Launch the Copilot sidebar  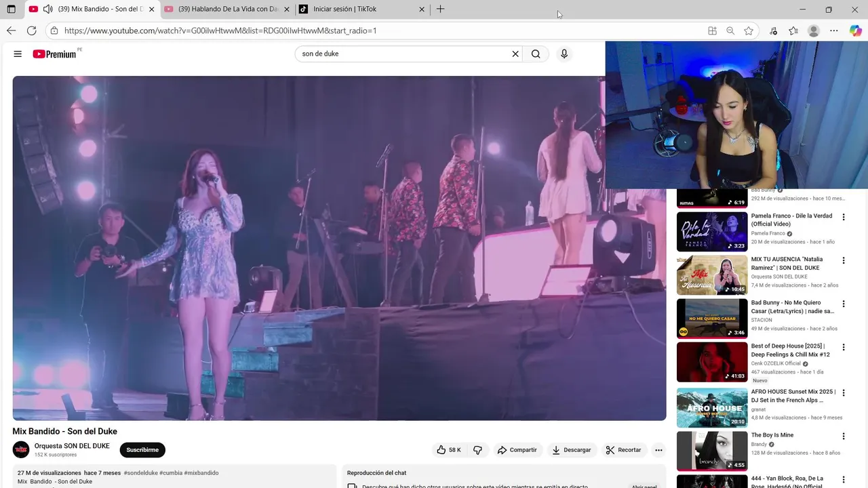click(856, 30)
